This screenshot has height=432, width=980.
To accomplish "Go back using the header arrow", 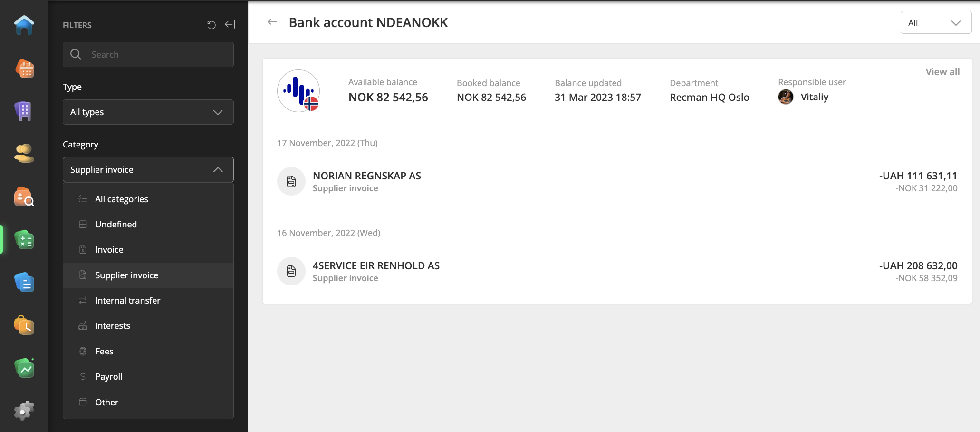I will (x=272, y=22).
